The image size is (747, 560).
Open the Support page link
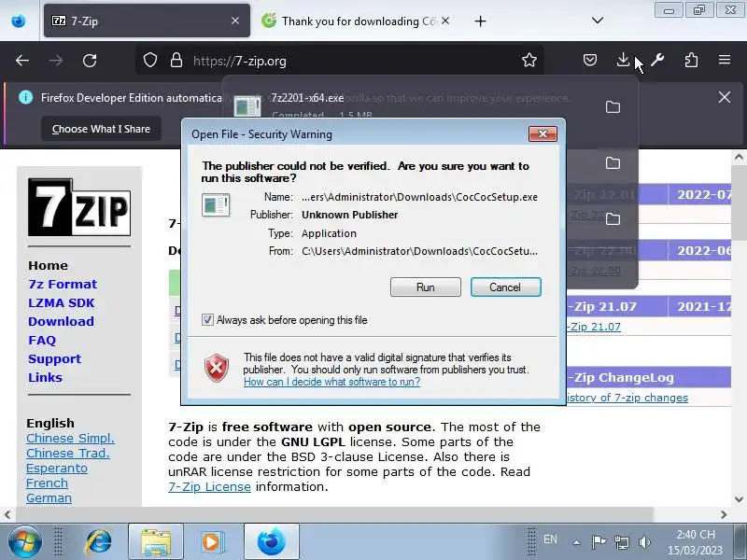pos(55,358)
